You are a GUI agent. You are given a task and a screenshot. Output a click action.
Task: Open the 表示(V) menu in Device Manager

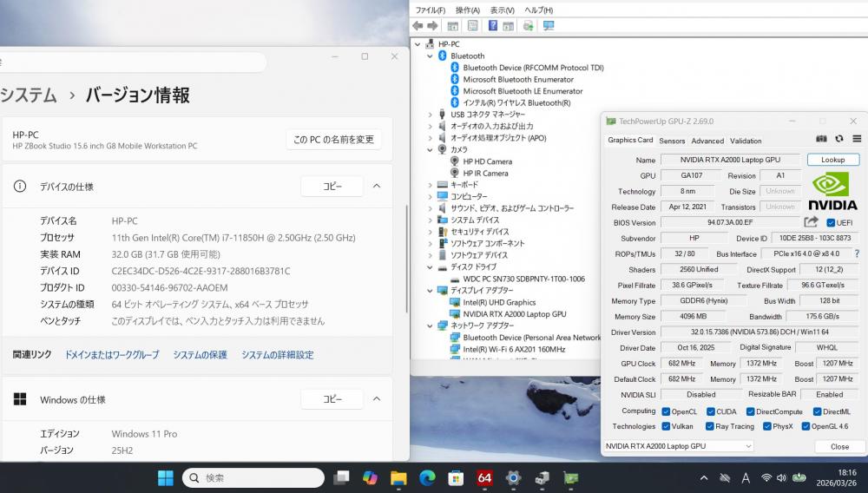pyautogui.click(x=502, y=10)
